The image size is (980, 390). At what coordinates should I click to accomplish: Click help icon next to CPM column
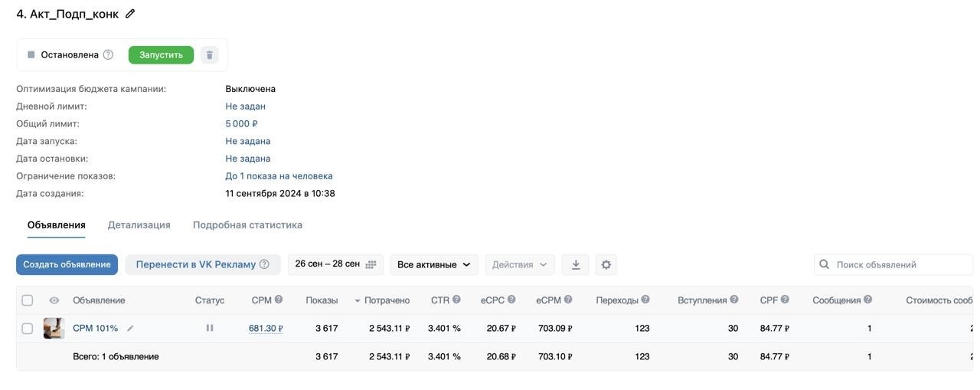[x=279, y=300]
